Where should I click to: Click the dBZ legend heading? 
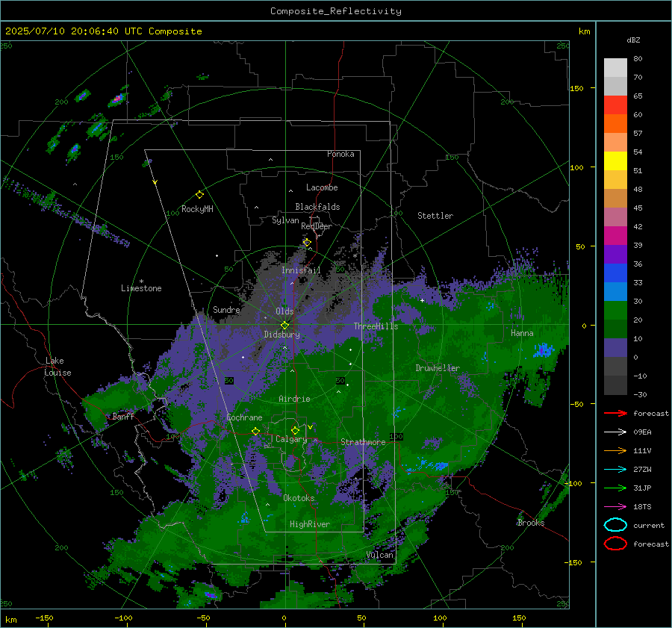(x=633, y=40)
